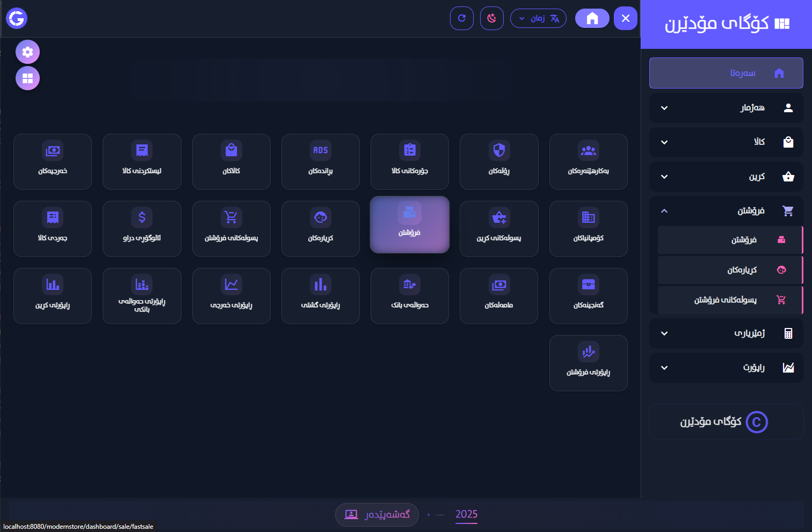Expand the Account (هەژمار) sidebar section
This screenshot has height=532, width=812.
coord(726,108)
